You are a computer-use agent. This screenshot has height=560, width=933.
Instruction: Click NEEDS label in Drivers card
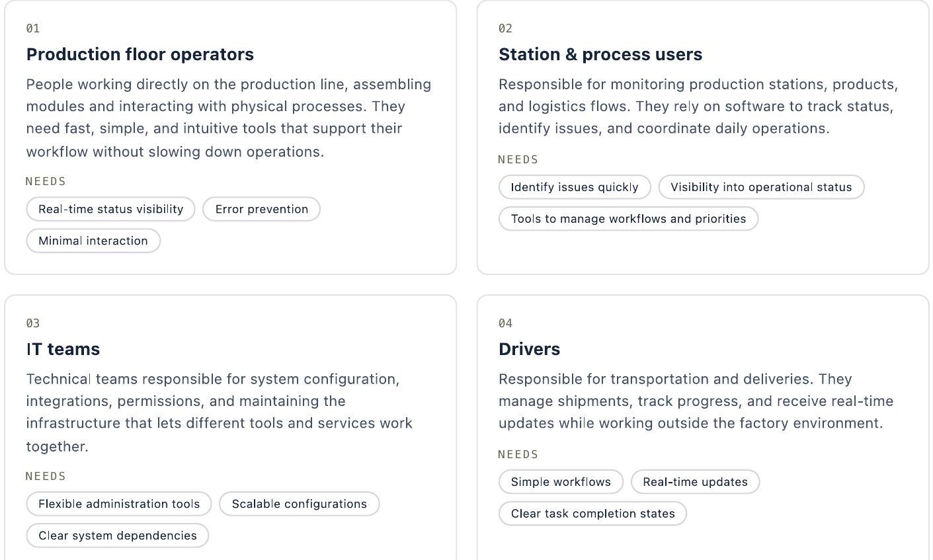(518, 454)
